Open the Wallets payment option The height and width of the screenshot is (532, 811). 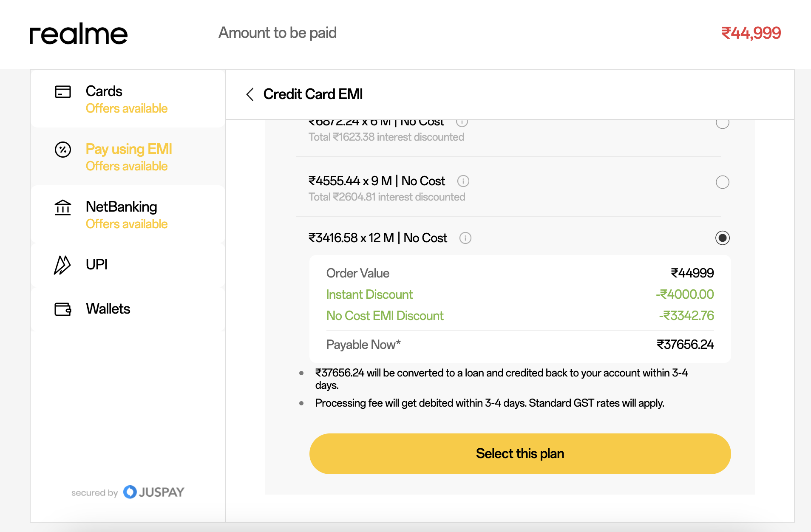coord(108,309)
